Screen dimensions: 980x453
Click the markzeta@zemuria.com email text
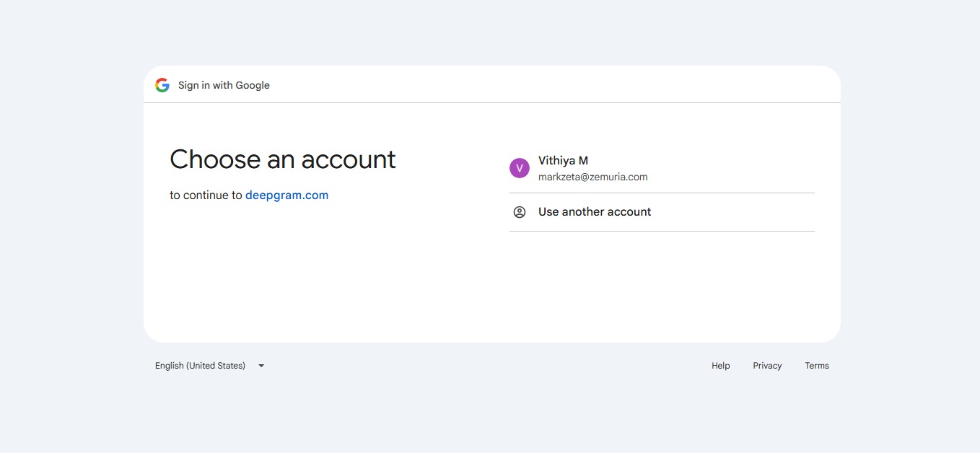coord(593,177)
